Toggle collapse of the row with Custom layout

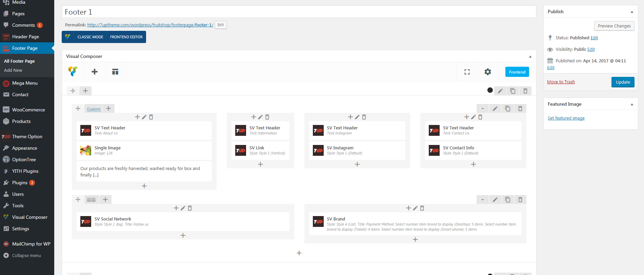click(482, 109)
